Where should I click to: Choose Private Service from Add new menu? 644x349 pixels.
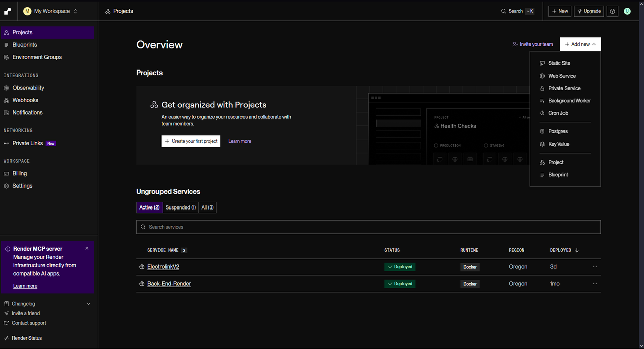[565, 88]
